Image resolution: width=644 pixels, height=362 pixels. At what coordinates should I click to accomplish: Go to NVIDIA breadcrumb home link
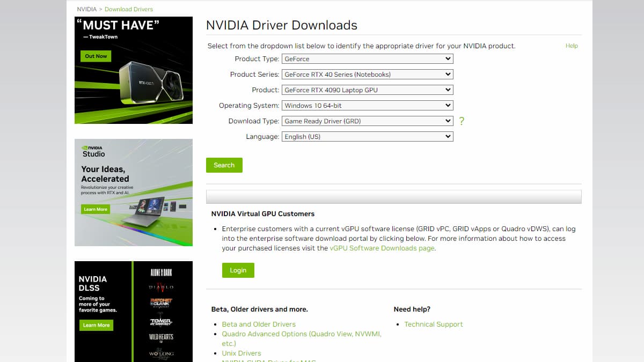(x=87, y=9)
